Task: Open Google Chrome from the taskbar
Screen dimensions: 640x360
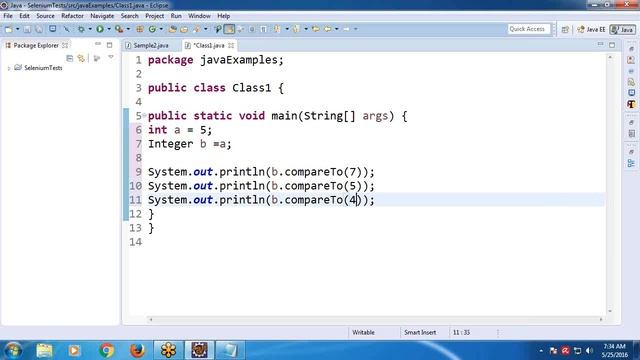Action: click(x=106, y=350)
